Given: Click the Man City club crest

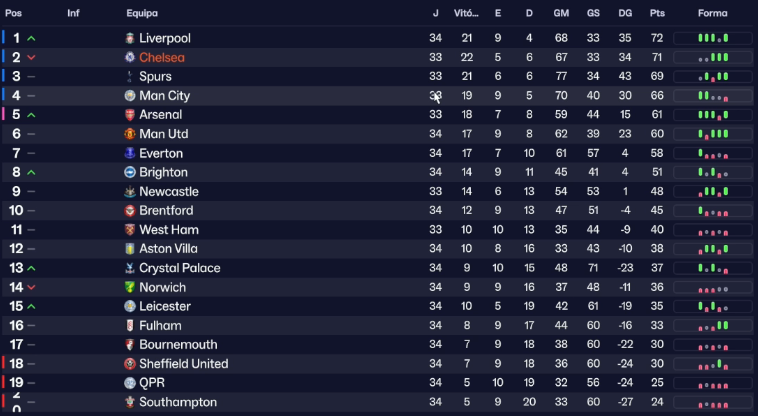Looking at the screenshot, I should point(130,96).
